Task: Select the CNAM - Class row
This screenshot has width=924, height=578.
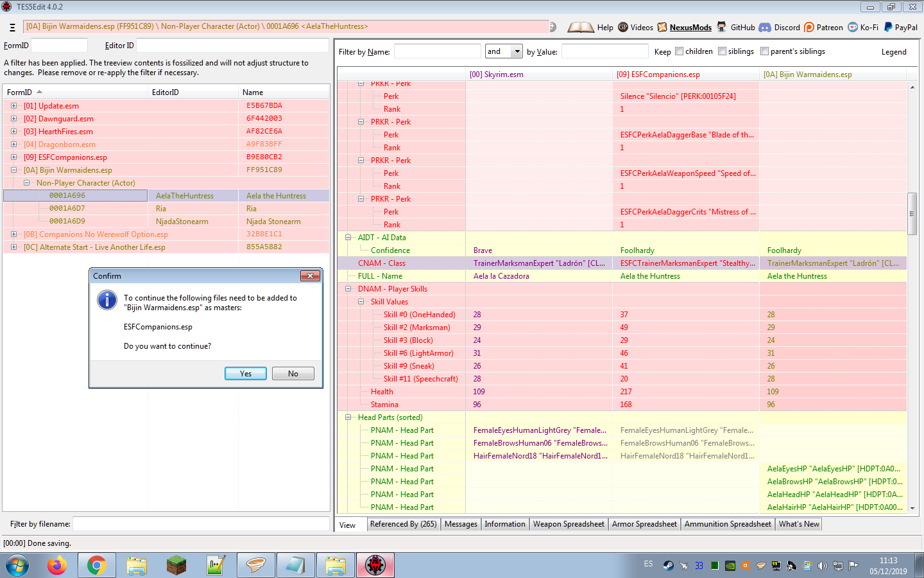Action: click(622, 263)
